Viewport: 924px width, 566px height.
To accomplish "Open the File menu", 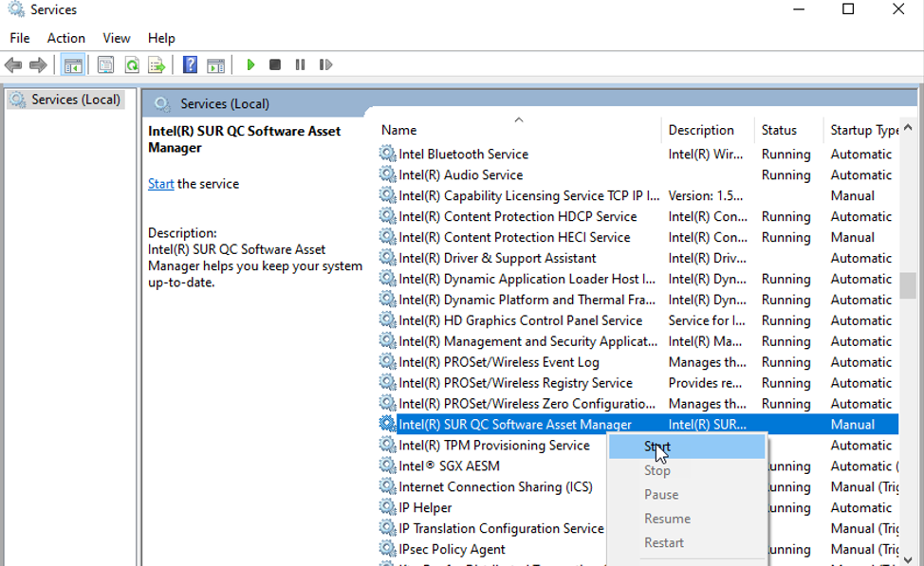I will (x=19, y=38).
